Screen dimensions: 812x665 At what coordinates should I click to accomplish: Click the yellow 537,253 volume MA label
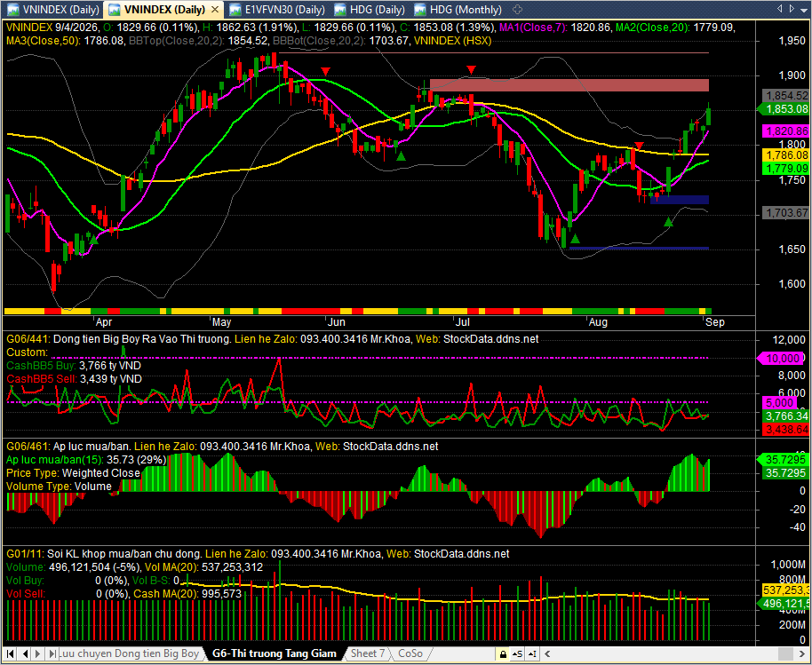(x=785, y=590)
